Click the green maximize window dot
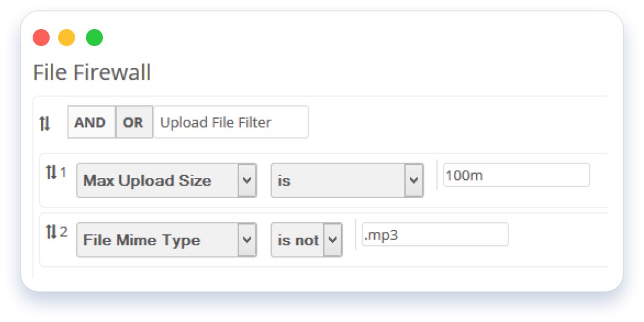 (94, 38)
